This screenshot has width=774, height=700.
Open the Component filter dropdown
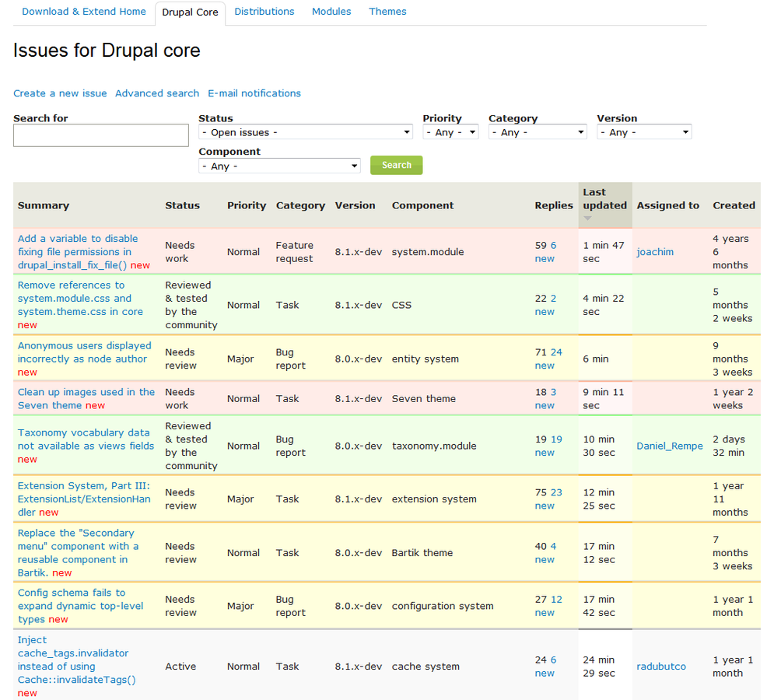(279, 166)
